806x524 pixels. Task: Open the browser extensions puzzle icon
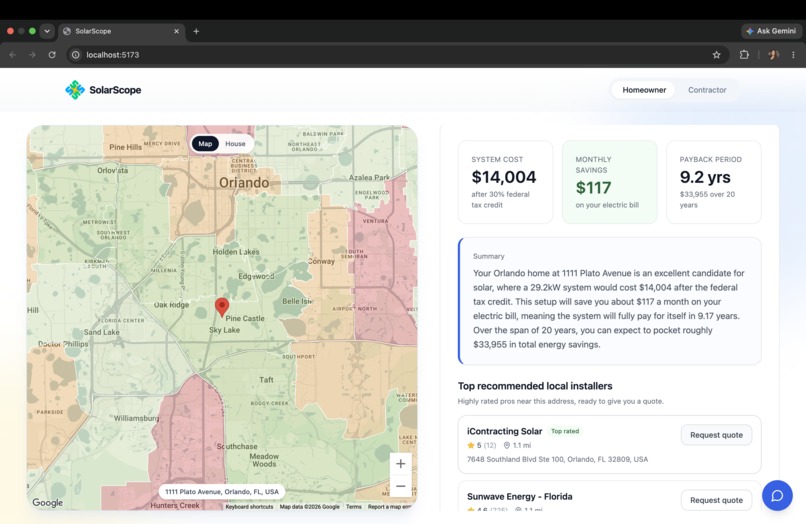(744, 55)
